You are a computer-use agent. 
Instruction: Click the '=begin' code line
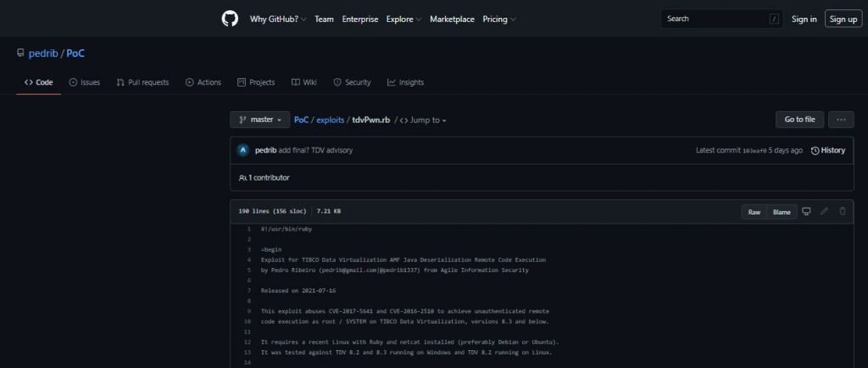click(271, 249)
